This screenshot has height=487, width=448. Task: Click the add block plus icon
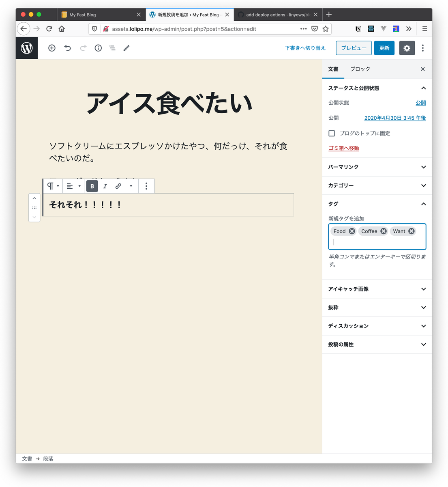[x=52, y=48]
